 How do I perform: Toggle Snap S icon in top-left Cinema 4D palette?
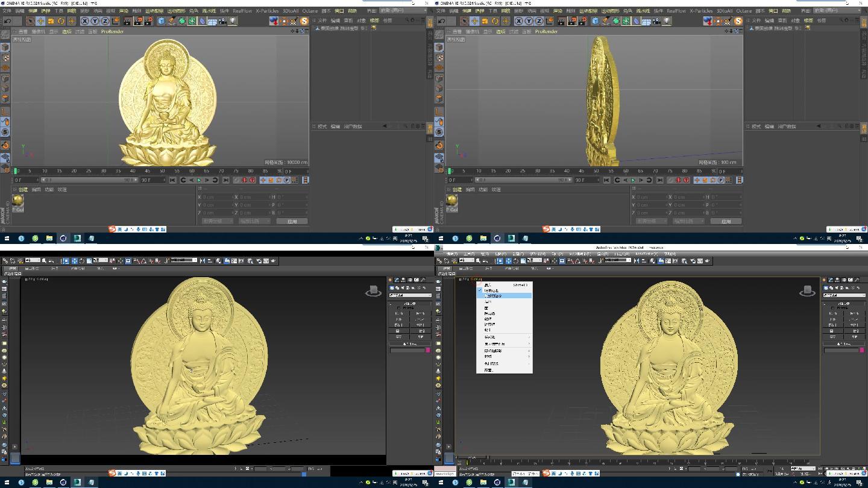[x=5, y=132]
